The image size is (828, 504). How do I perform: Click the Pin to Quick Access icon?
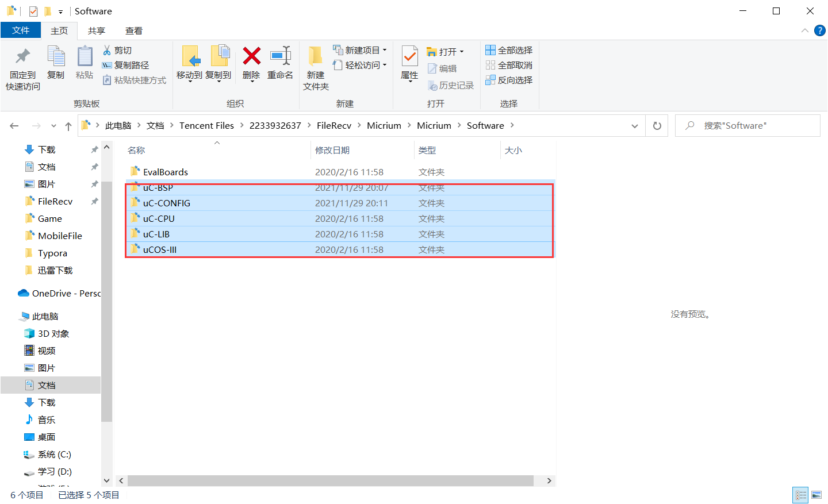23,56
